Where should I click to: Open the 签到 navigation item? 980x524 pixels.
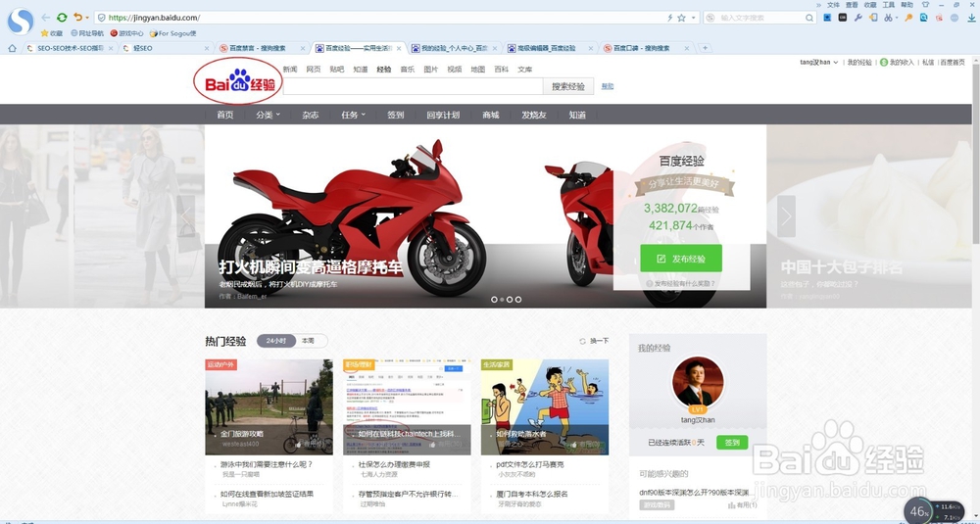pyautogui.click(x=396, y=115)
